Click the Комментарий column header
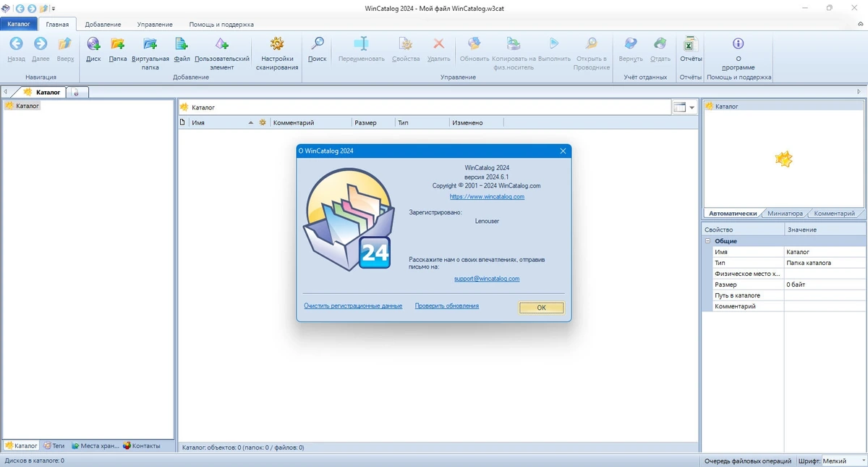The image size is (868, 467). tap(310, 122)
